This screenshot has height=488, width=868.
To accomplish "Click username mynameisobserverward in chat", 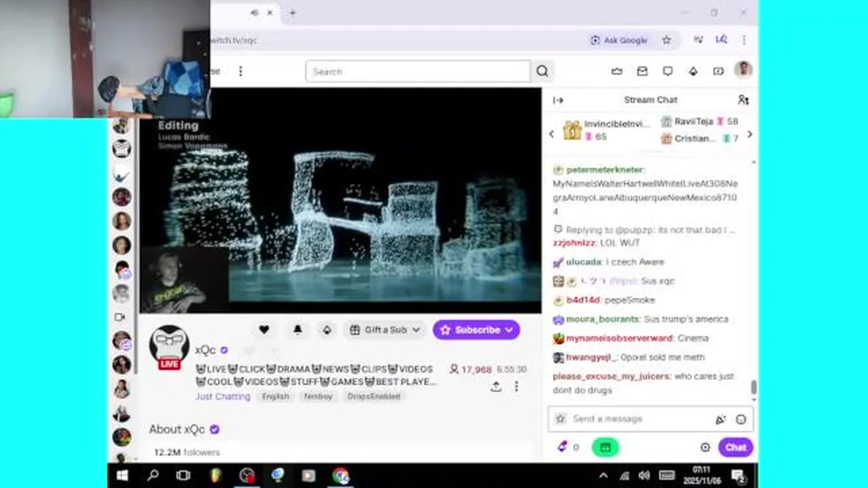I will 619,338.
